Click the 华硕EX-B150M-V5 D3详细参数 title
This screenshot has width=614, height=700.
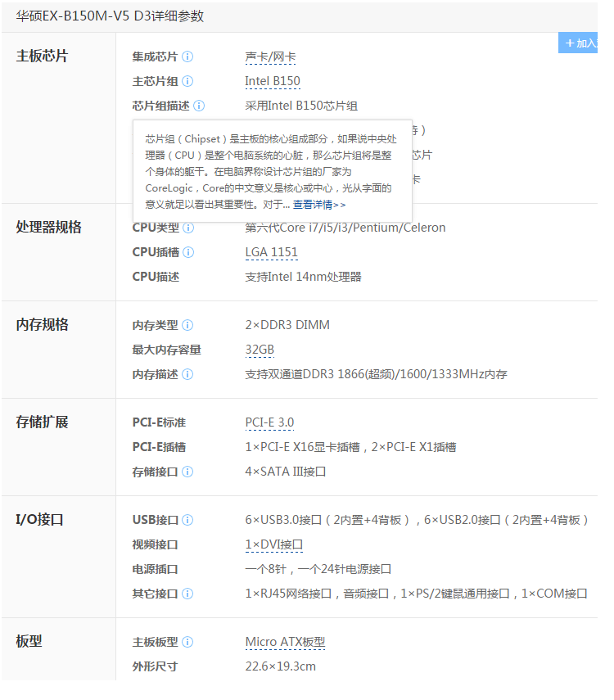click(x=110, y=16)
